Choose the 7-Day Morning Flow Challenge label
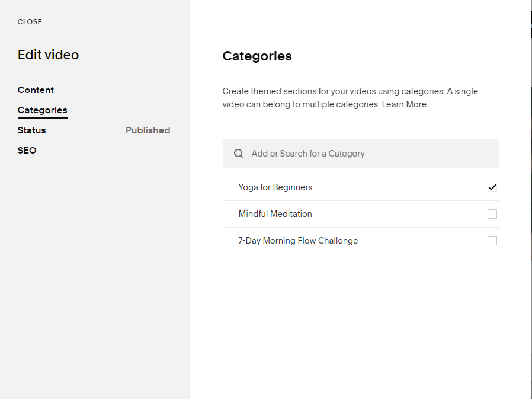The height and width of the screenshot is (399, 532). [x=298, y=241]
